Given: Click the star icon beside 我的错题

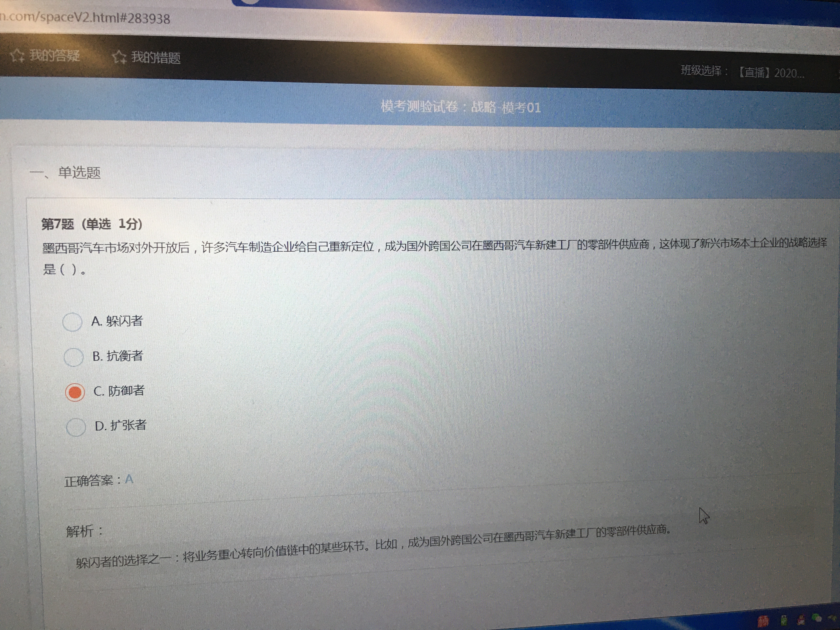Looking at the screenshot, I should 119,57.
